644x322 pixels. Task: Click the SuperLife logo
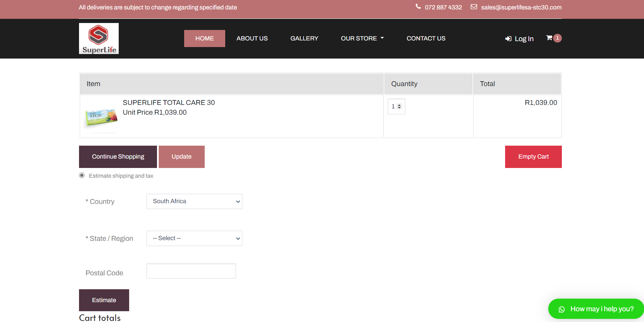(x=99, y=39)
